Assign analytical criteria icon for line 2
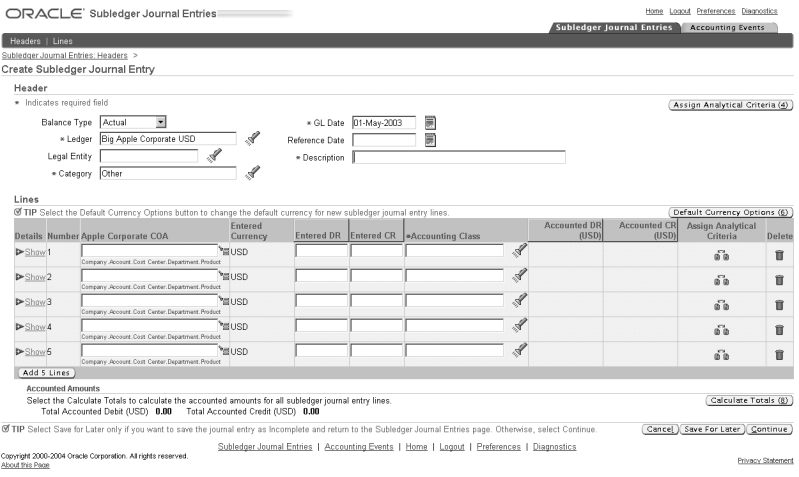799x477 pixels. [721, 280]
